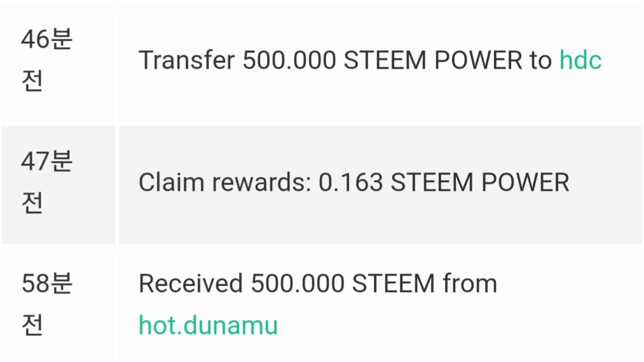Click the word STEEM in the Received row
644x362 pixels.
[x=394, y=284]
